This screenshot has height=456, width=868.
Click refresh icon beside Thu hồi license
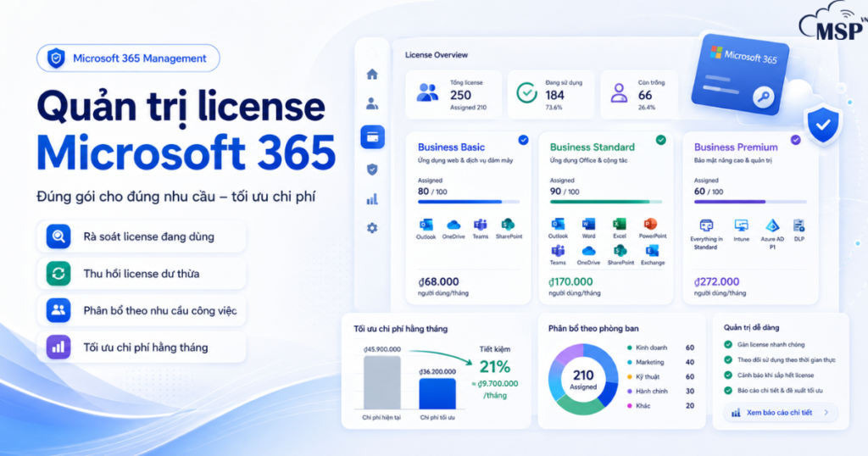58,274
